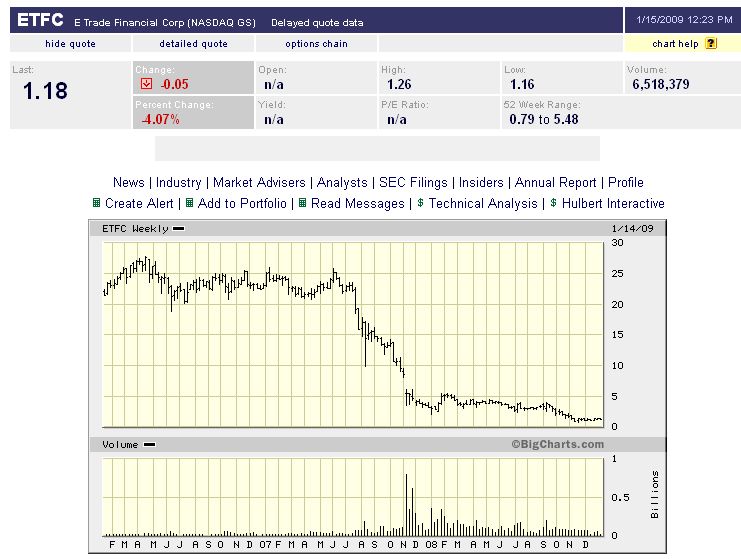The width and height of the screenshot is (741, 559).
Task: Open the News link
Action: (128, 183)
